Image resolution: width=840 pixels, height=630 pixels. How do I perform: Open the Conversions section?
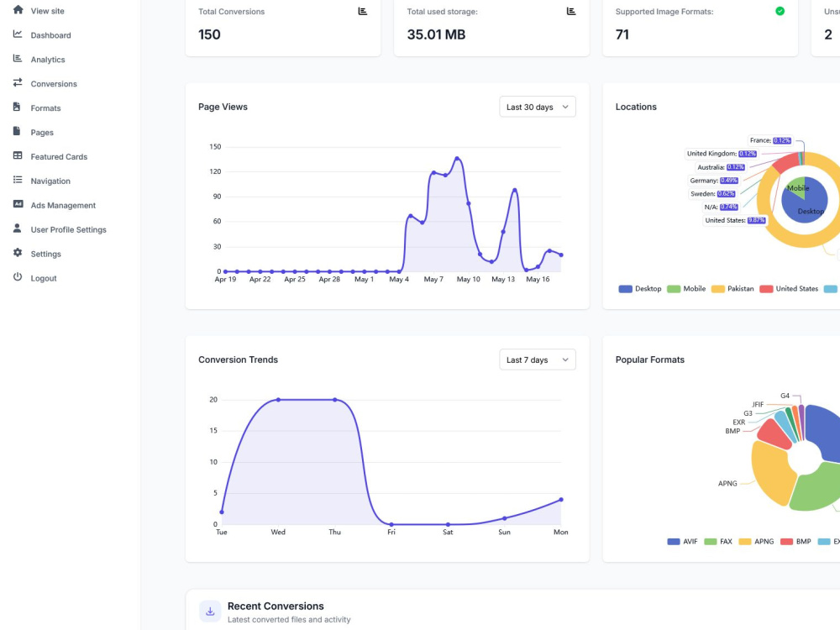[54, 83]
